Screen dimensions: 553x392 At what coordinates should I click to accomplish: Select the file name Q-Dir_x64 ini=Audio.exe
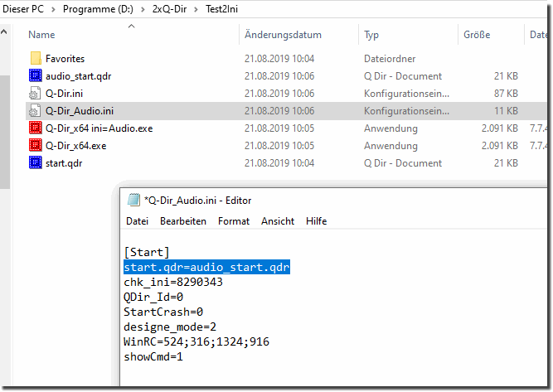[x=99, y=128]
